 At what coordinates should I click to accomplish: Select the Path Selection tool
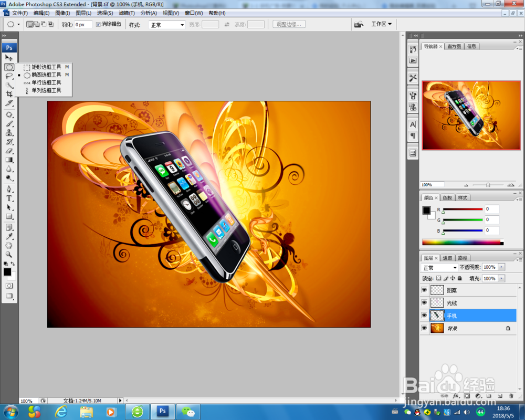(9, 207)
